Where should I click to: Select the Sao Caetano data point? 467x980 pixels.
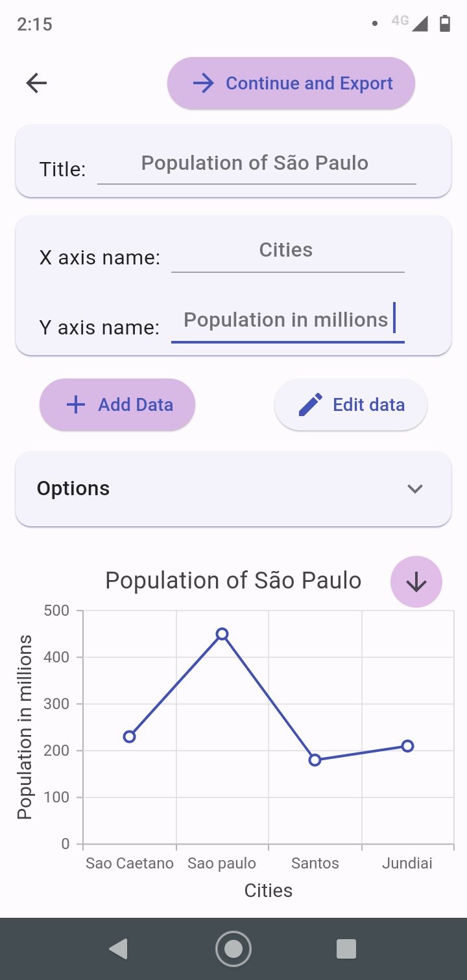click(x=129, y=736)
